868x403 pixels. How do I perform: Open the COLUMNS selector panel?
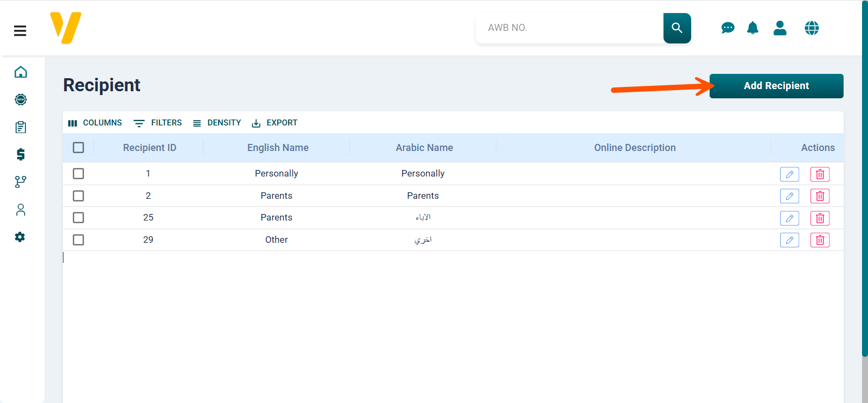(95, 123)
